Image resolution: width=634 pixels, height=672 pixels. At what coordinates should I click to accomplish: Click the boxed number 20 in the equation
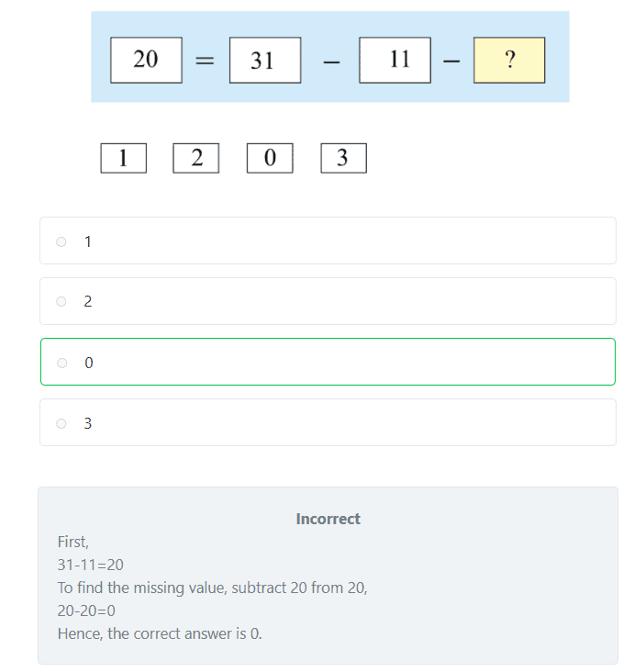coord(146,61)
